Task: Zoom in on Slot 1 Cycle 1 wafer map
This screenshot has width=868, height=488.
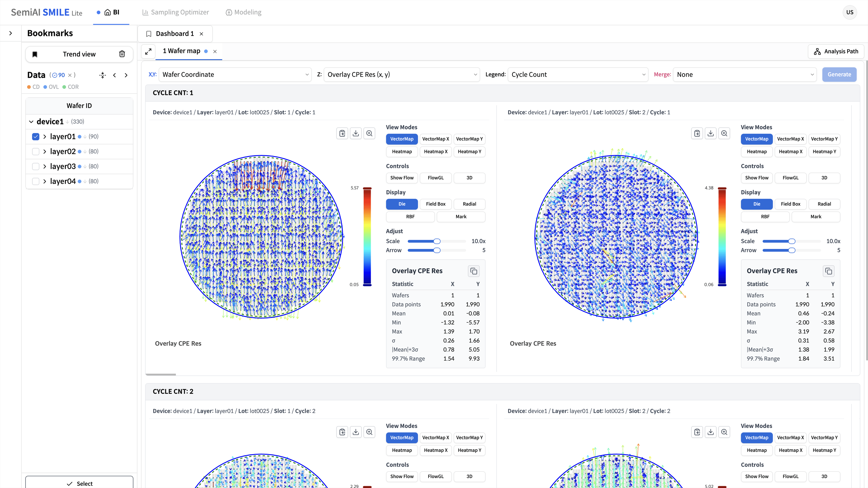Action: (370, 133)
